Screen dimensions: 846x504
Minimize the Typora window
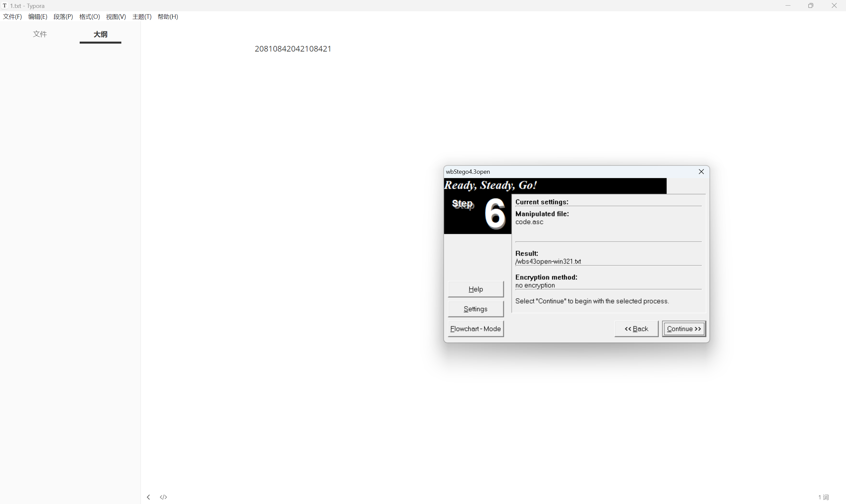pyautogui.click(x=788, y=5)
